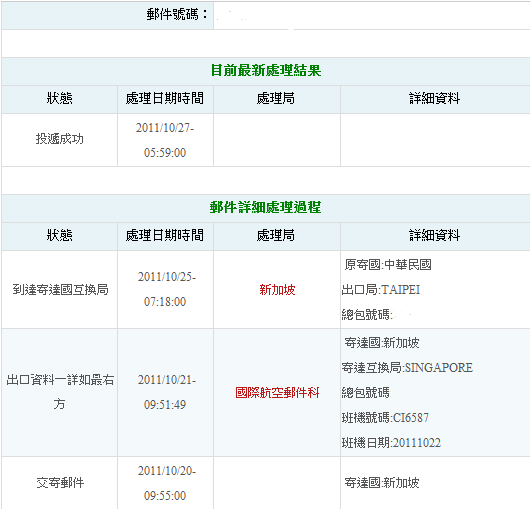
Task: Click 寄達國:新加坡 in the 國際航空郵件科 row
Action: point(382,343)
